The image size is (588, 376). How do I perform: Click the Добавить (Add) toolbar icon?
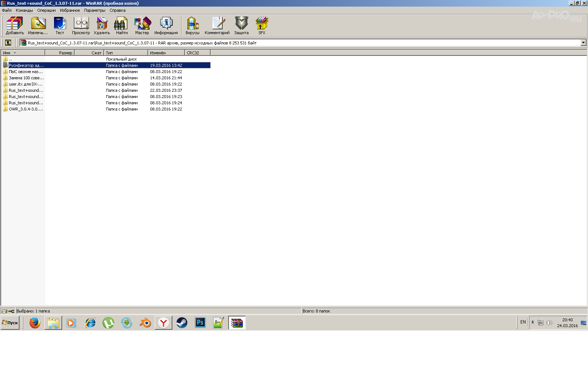[15, 25]
